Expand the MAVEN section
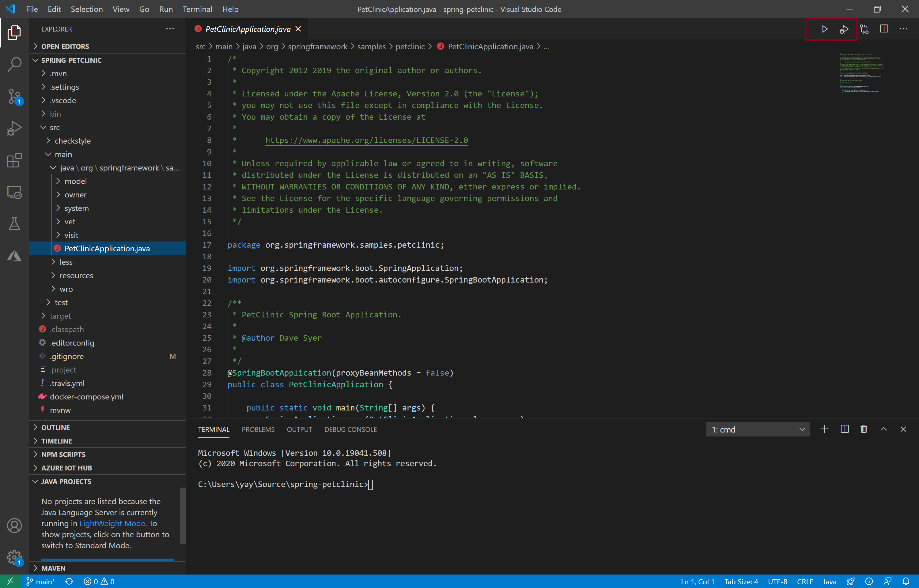Viewport: 919px width, 588px height. click(108, 568)
